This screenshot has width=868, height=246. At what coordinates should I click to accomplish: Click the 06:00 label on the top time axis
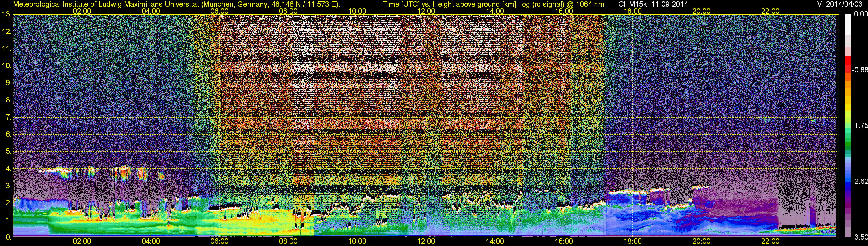pos(219,11)
